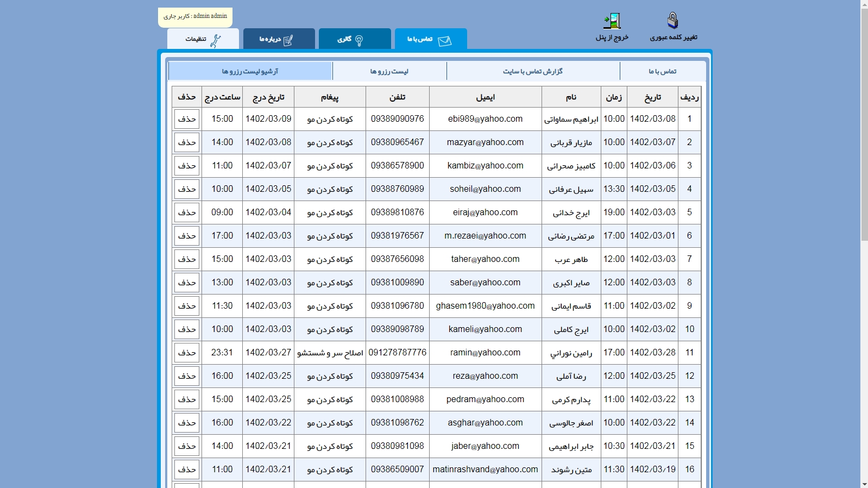Screen dimensions: 868x488
Task: Delete row 1 with ebi989@yahoo.com
Action: pos(187,119)
